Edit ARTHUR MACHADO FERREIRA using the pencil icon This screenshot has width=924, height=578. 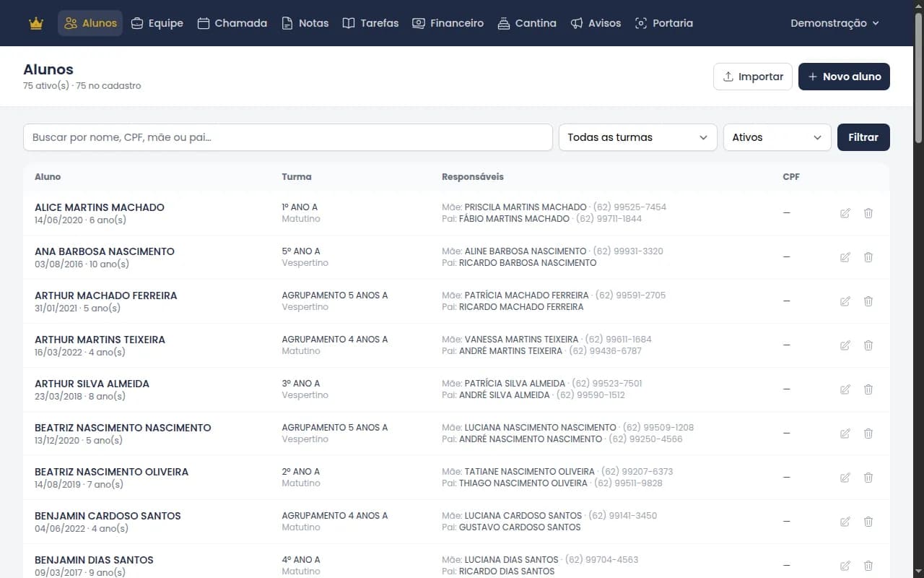[x=845, y=301]
